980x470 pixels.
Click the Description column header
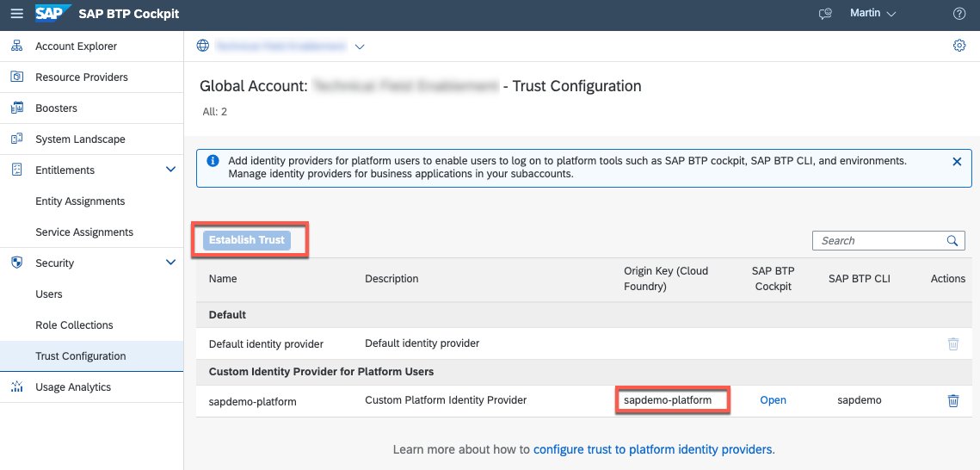391,279
